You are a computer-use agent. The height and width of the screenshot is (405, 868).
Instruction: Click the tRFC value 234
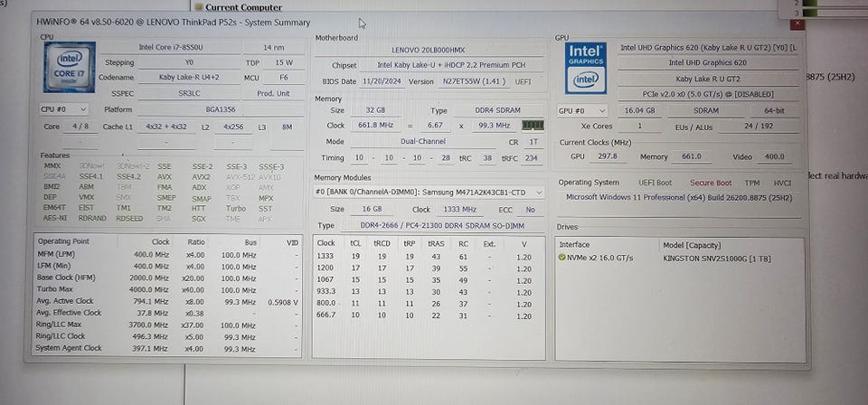click(x=532, y=157)
